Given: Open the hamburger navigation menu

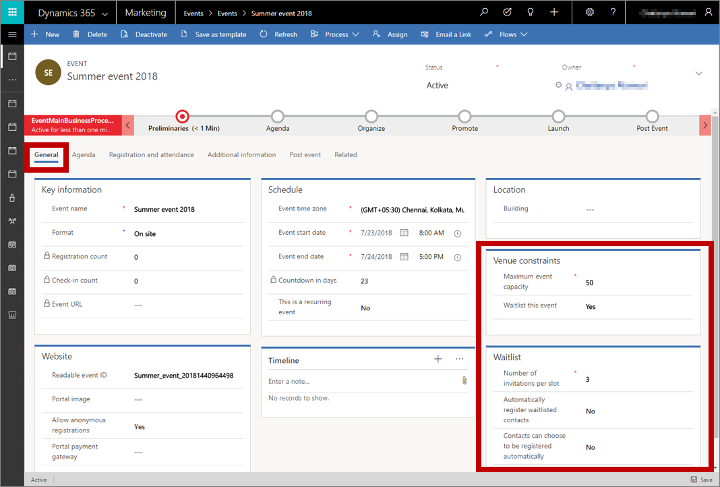Looking at the screenshot, I should click(x=12, y=34).
